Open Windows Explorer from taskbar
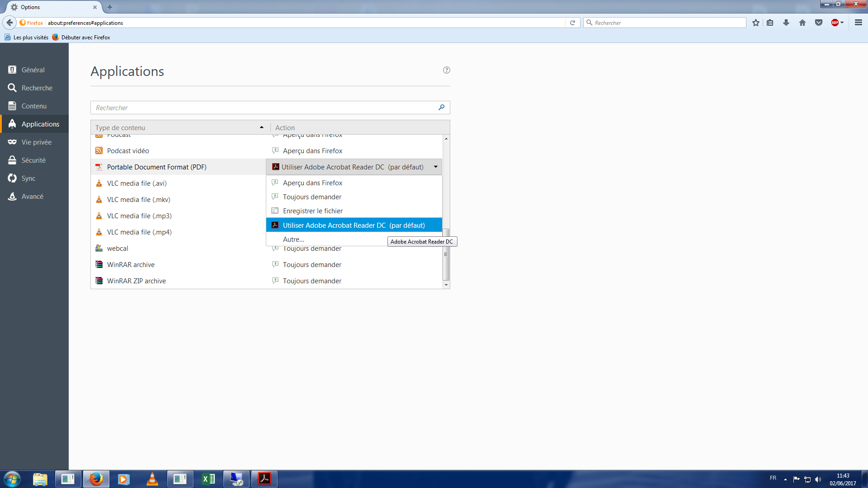Image resolution: width=868 pixels, height=488 pixels. point(40,479)
